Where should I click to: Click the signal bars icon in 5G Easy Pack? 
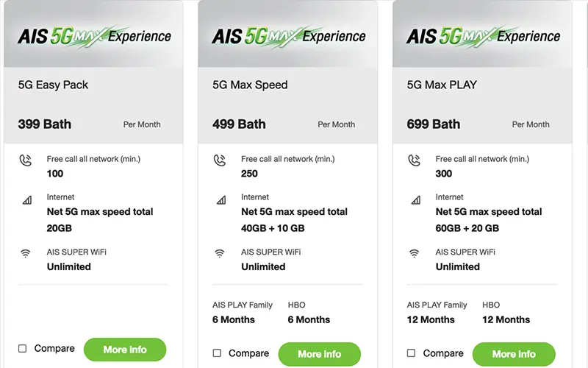tap(27, 200)
